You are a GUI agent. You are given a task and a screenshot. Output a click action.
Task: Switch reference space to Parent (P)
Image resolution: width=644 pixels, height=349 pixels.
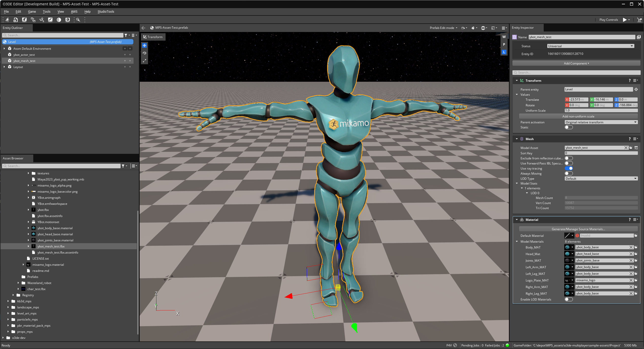point(504,44)
